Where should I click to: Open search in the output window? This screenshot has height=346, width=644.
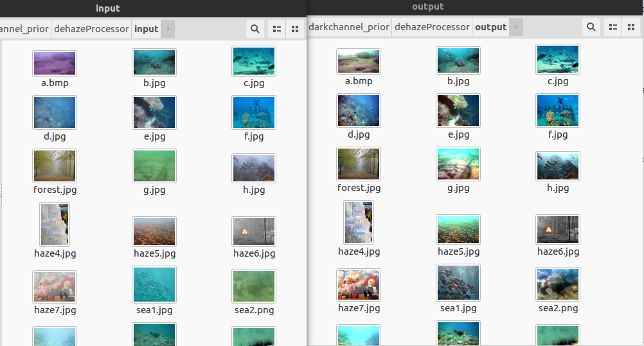coord(591,27)
